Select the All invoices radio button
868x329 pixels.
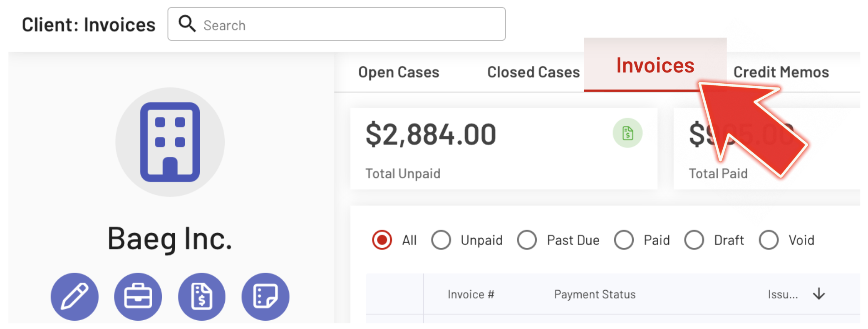382,240
